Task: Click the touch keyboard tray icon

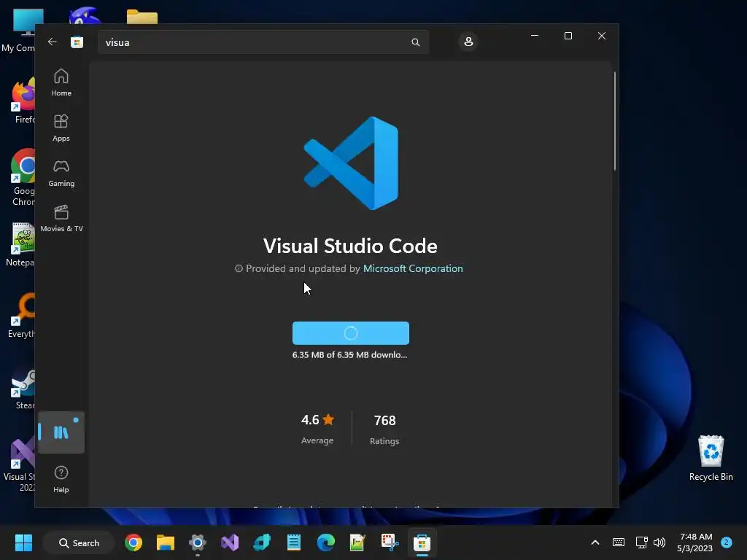Action: 619,542
